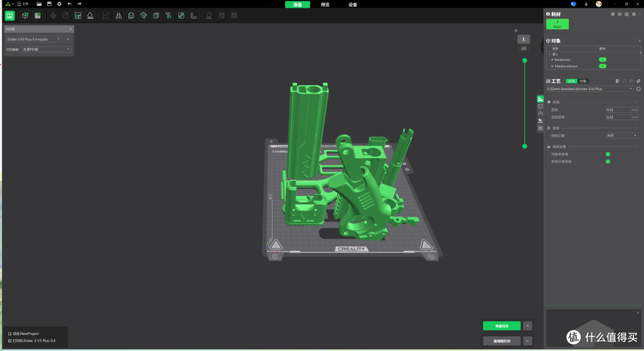Click the user avatar icon in title bar

[599, 4]
